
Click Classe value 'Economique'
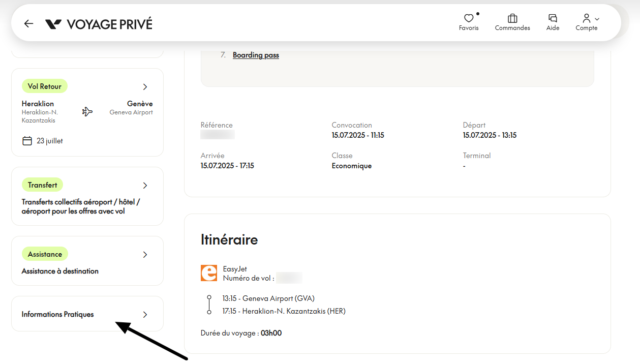352,166
